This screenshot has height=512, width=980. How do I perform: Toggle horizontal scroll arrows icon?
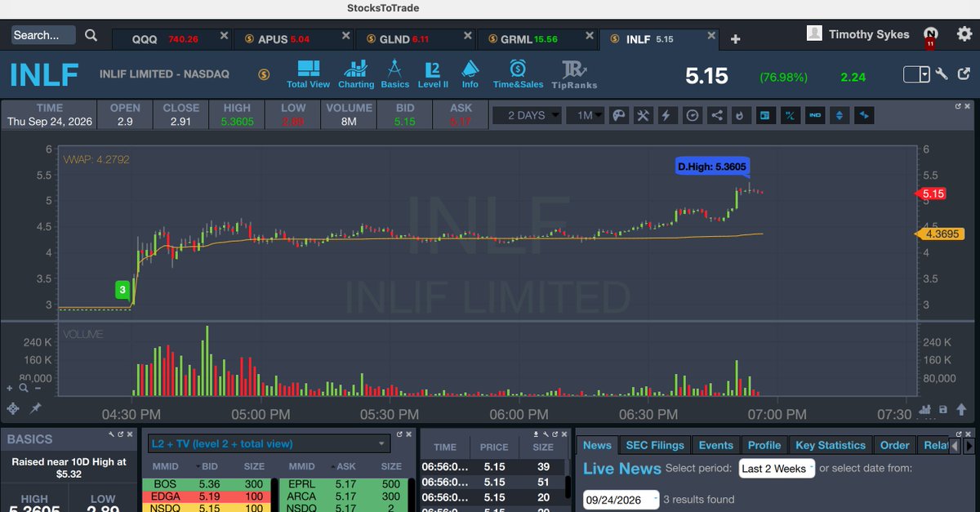[x=863, y=116]
